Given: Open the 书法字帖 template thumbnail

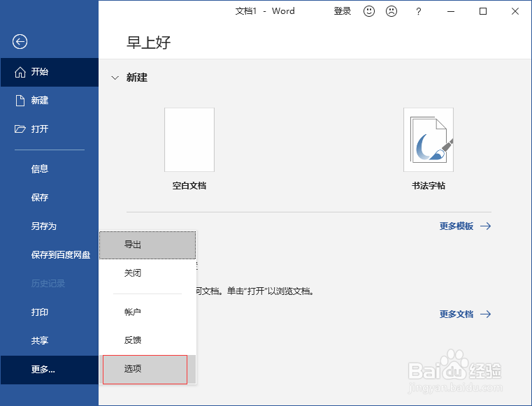Looking at the screenshot, I should point(428,140).
